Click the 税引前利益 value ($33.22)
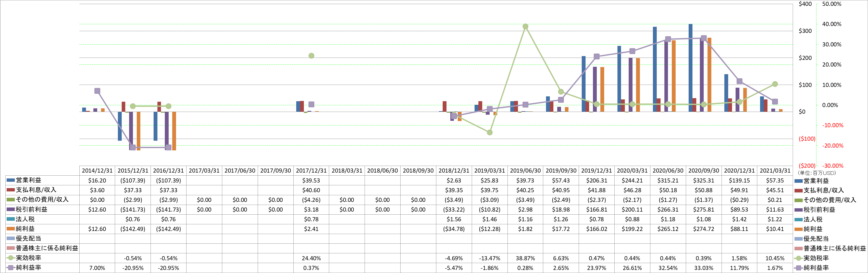The image size is (868, 273). pos(454,210)
